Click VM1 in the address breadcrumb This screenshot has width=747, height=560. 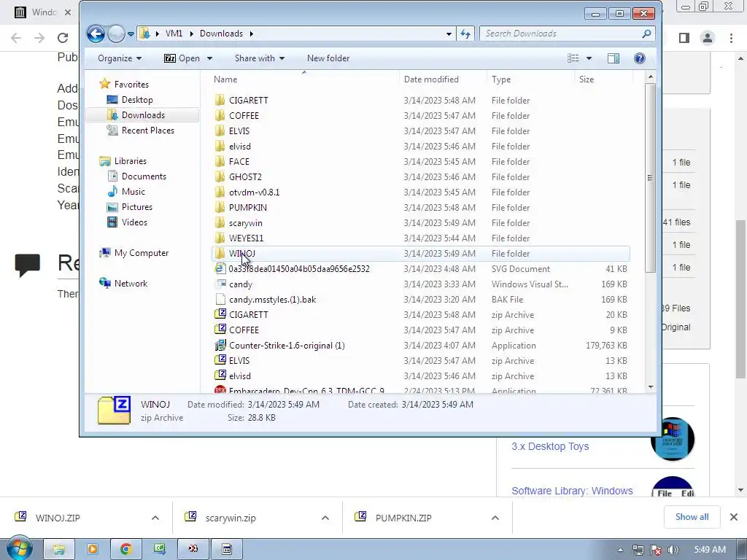pos(174,34)
